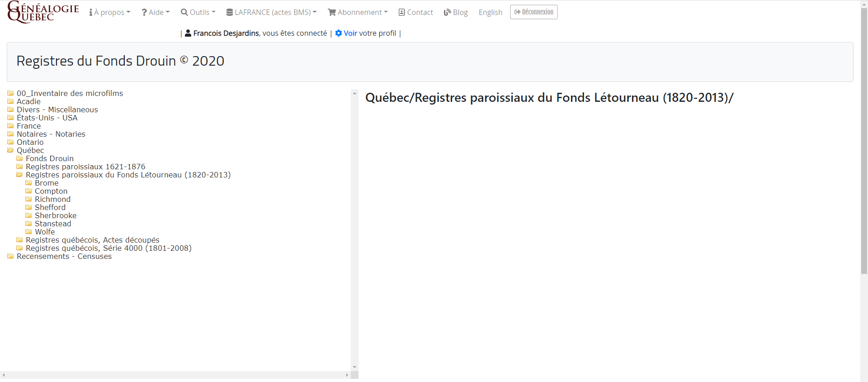The image size is (868, 382).
Task: Open the Compton county folder
Action: click(51, 191)
